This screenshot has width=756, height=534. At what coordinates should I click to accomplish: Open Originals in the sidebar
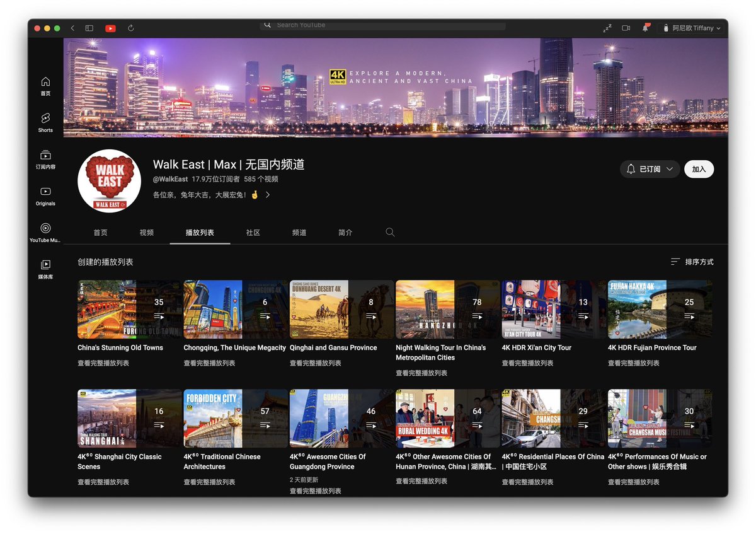pyautogui.click(x=45, y=196)
